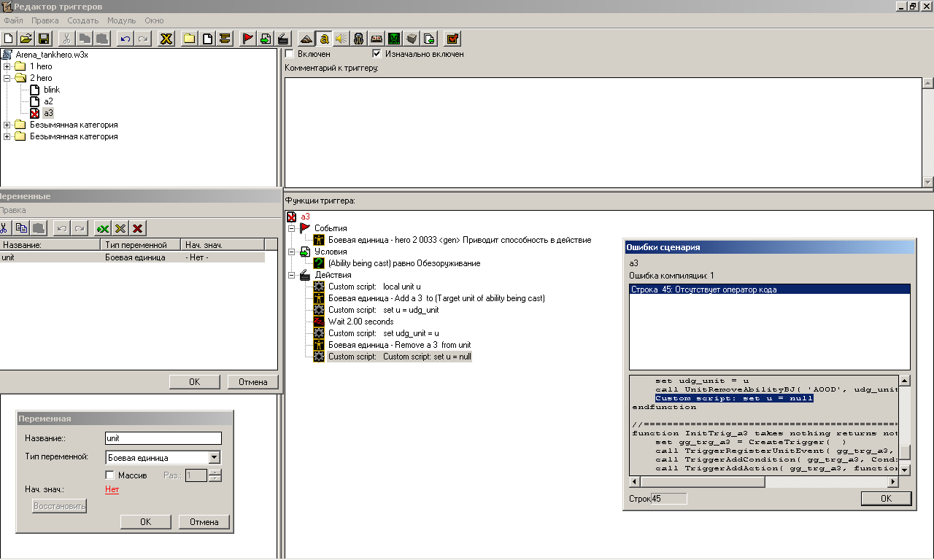This screenshot has height=560, width=934.
Task: Toggle the 'Включен' checkbox
Action: pos(290,54)
